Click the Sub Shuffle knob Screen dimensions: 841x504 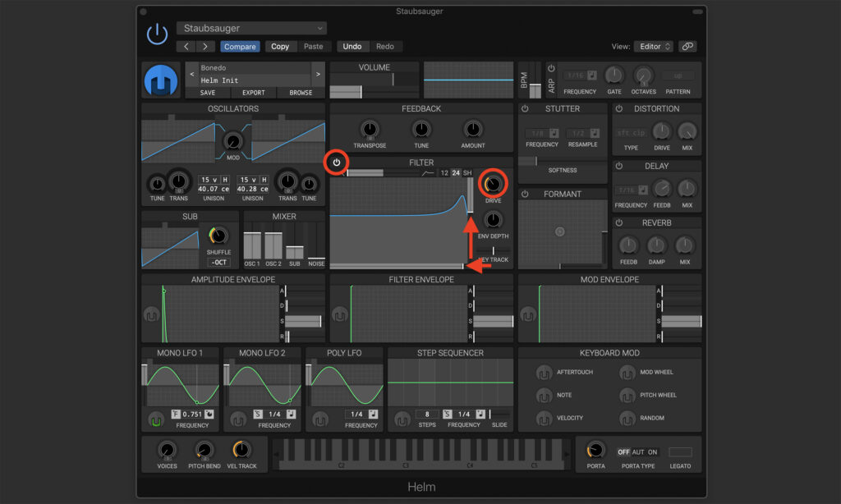pos(218,236)
